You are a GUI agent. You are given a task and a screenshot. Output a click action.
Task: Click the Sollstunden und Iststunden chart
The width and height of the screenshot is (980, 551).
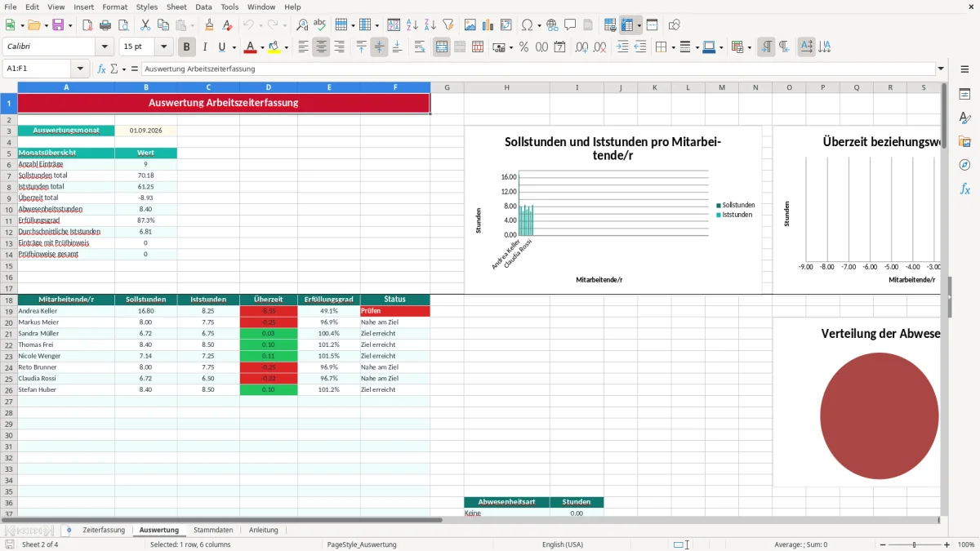612,210
